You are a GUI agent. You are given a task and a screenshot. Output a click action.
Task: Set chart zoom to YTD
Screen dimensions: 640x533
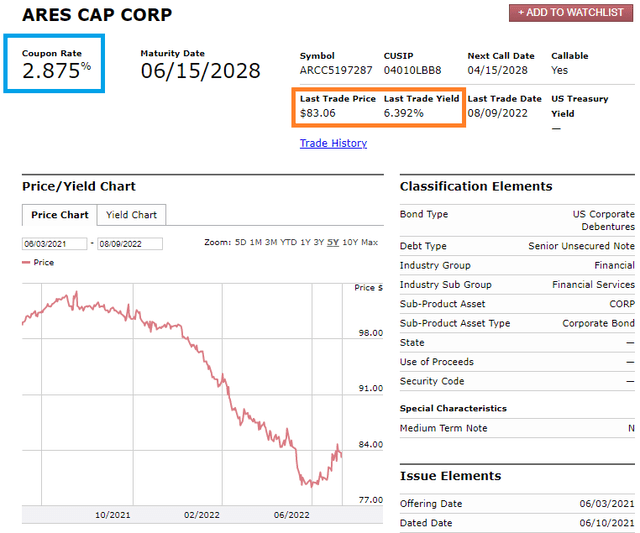pos(289,242)
